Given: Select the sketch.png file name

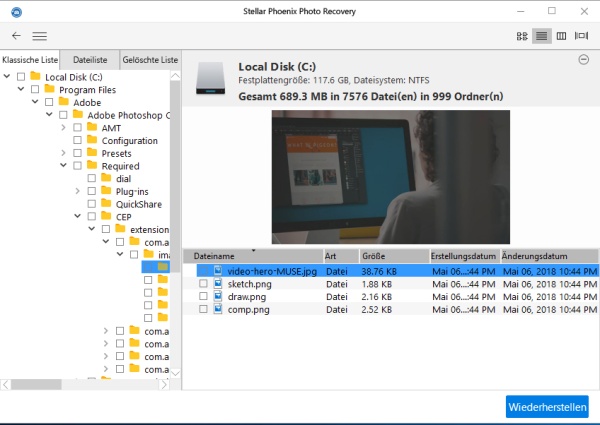Looking at the screenshot, I should pyautogui.click(x=249, y=284).
